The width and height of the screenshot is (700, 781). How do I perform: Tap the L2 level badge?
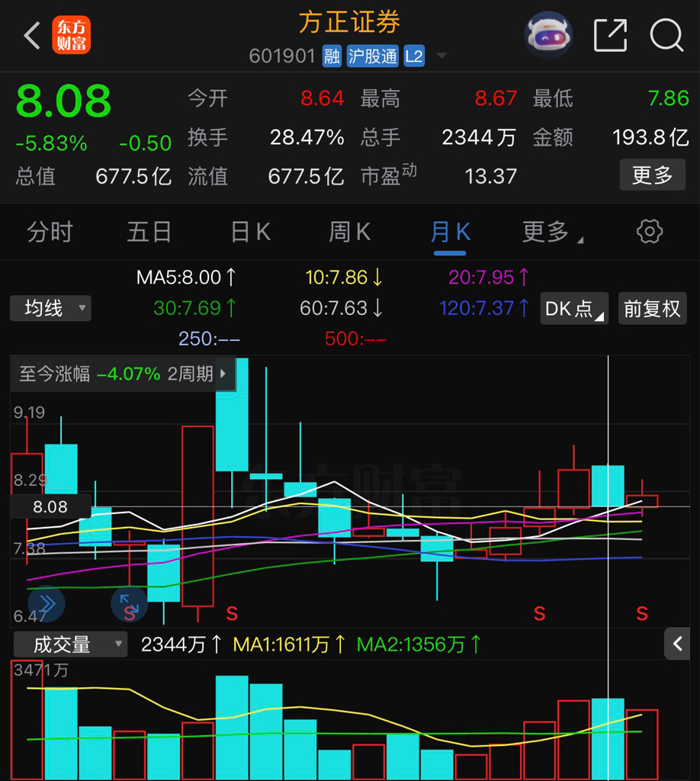[414, 56]
